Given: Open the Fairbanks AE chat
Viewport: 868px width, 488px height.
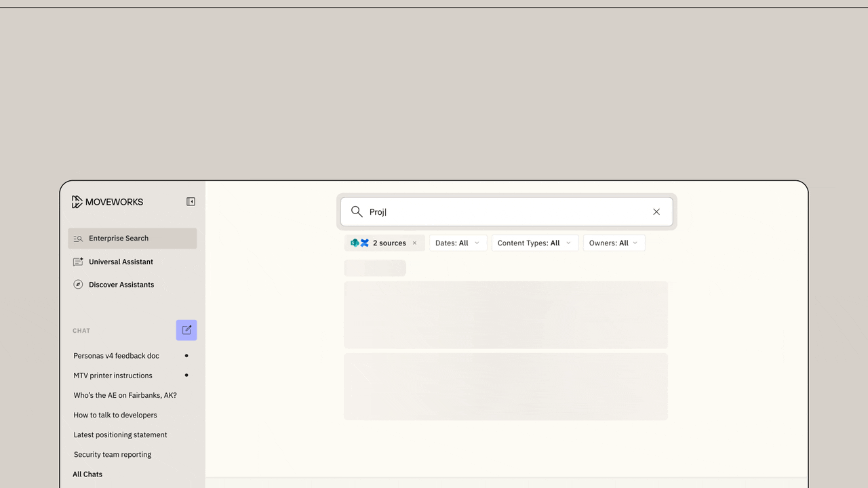Looking at the screenshot, I should tap(125, 395).
